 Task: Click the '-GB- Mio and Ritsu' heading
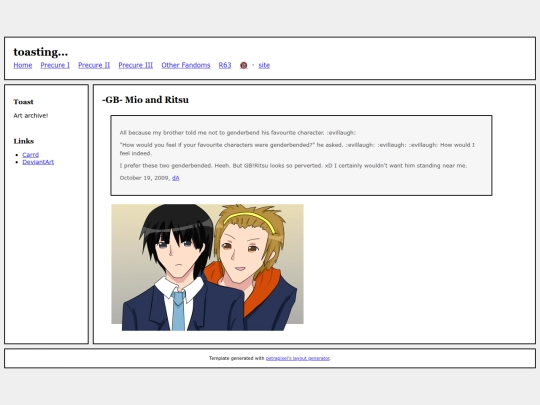pyautogui.click(x=145, y=100)
